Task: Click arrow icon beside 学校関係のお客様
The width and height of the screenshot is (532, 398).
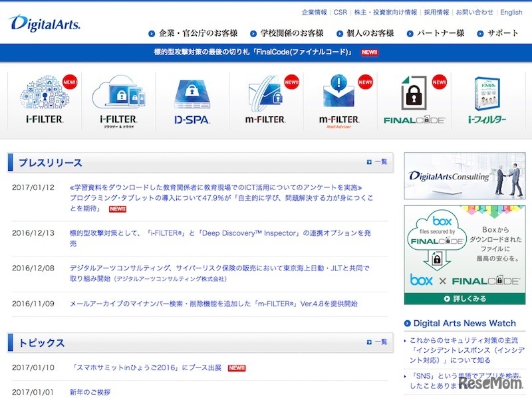Action: pyautogui.click(x=253, y=34)
